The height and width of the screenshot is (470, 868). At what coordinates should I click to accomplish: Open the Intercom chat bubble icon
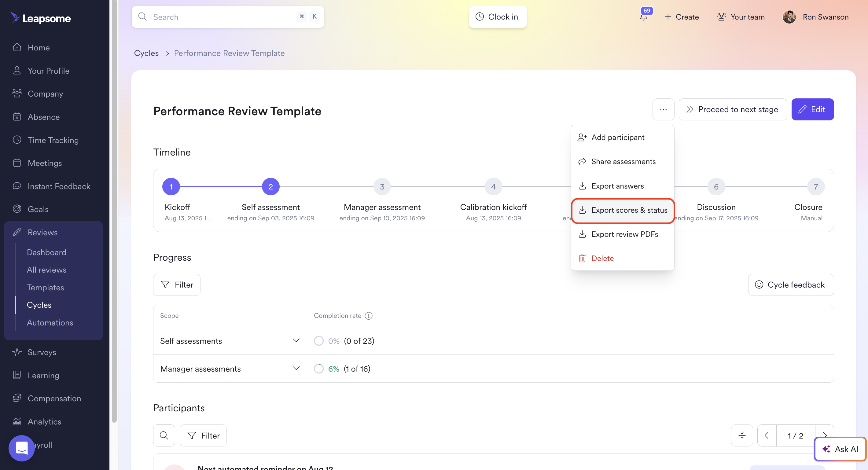click(22, 448)
